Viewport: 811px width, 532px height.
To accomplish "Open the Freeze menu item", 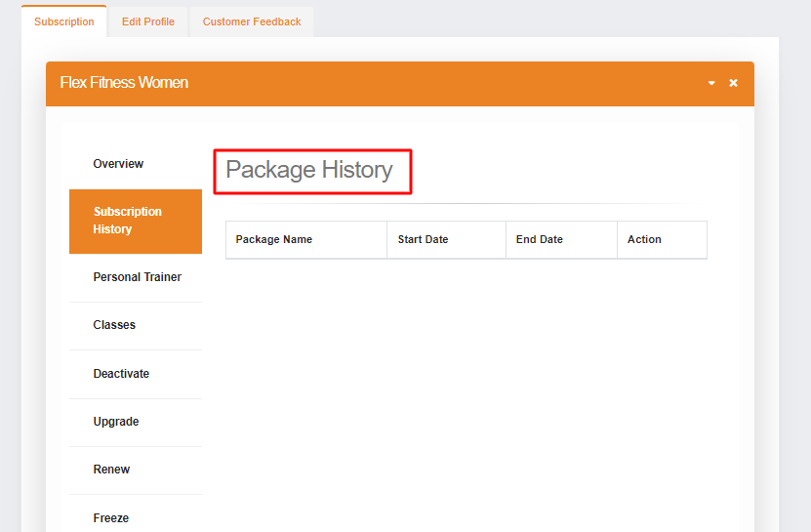I will pos(111,517).
